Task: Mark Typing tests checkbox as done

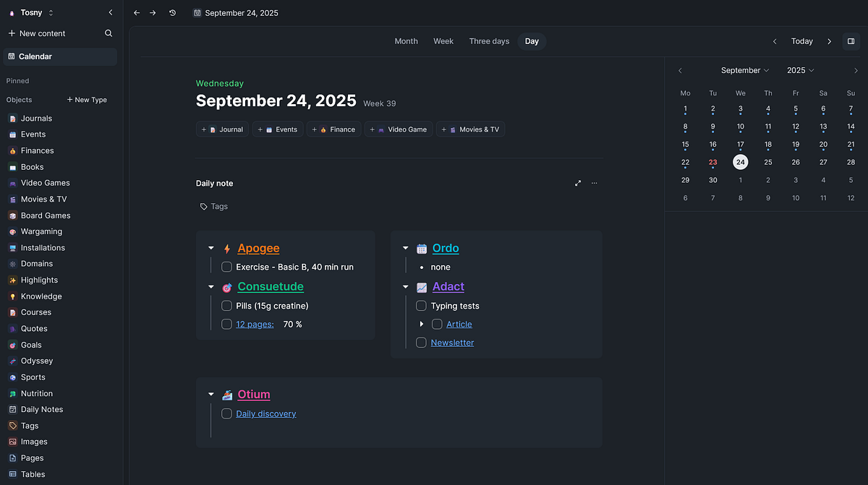Action: 421,306
